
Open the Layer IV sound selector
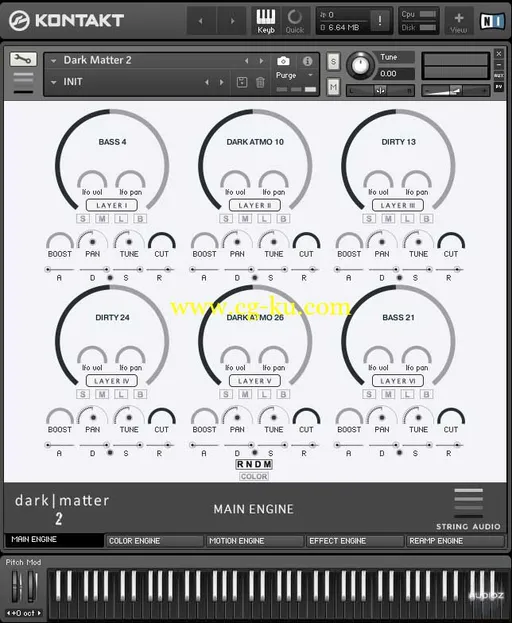pyautogui.click(x=112, y=381)
